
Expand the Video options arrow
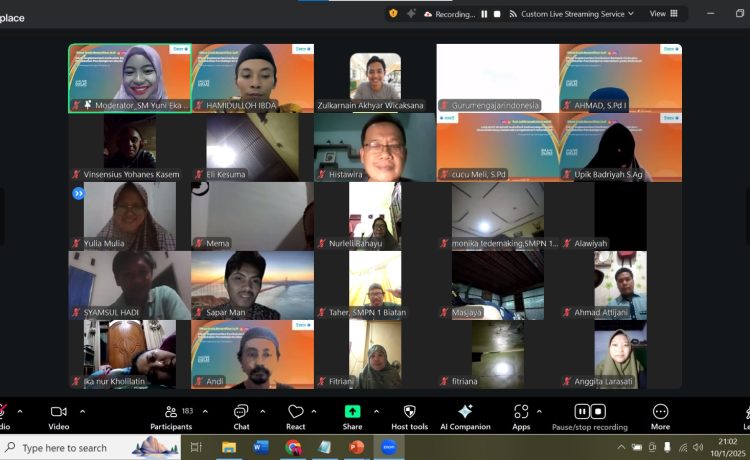tap(82, 411)
